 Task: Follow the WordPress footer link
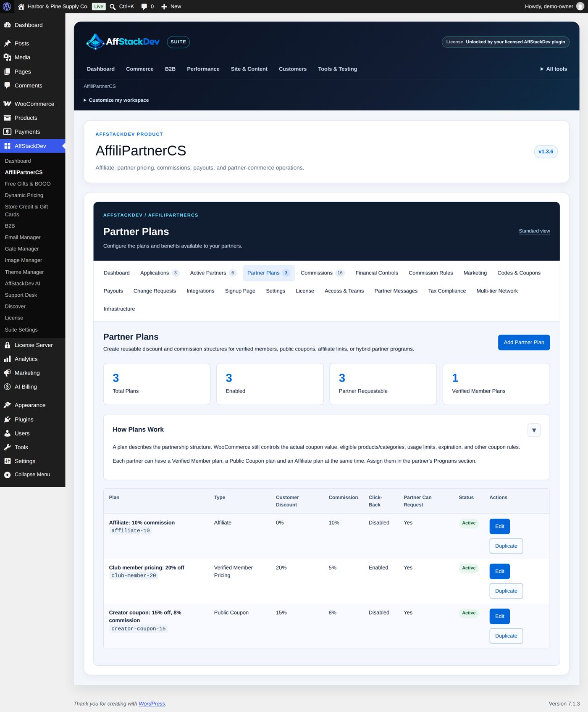[152, 704]
